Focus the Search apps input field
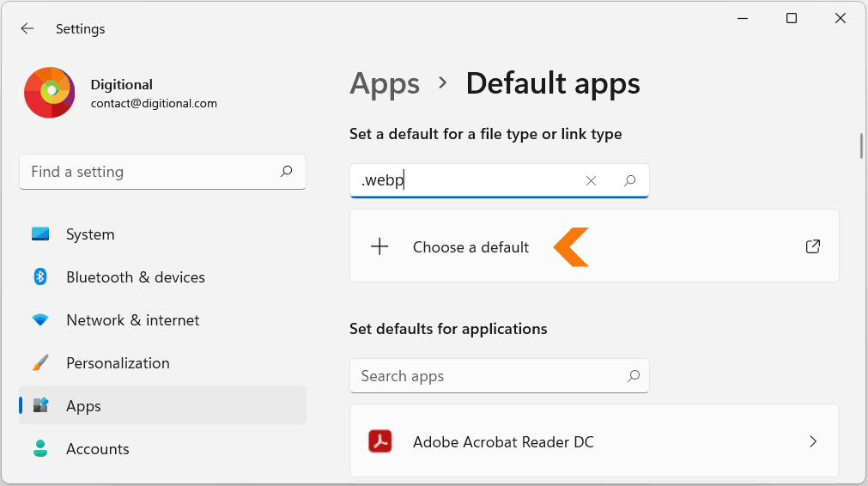This screenshot has height=486, width=868. [x=500, y=376]
